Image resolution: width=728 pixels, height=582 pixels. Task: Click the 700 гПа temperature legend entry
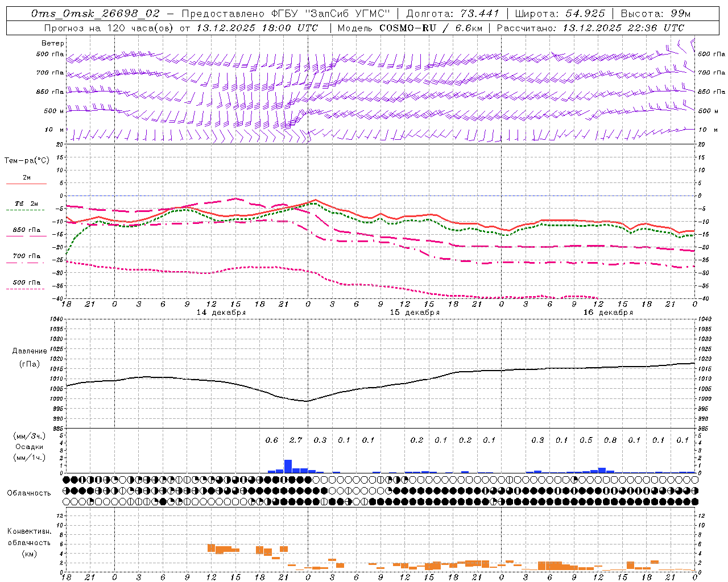click(x=27, y=256)
